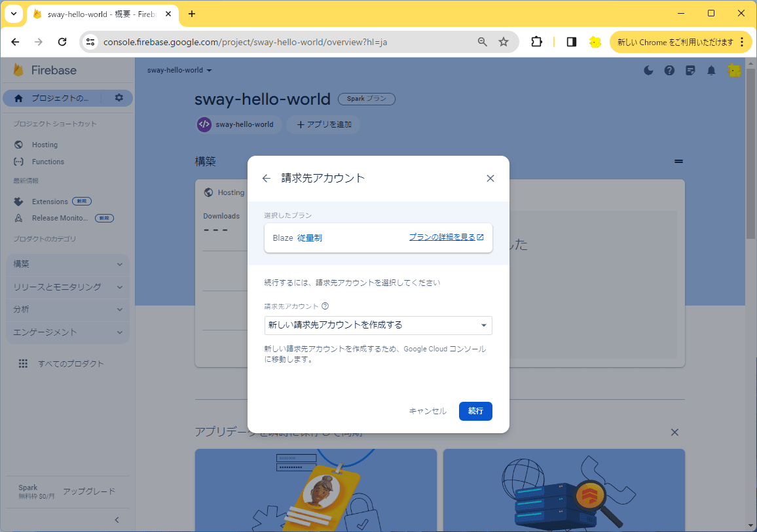
Task: Click the Firebase logo in sidebar
Action: click(45, 71)
